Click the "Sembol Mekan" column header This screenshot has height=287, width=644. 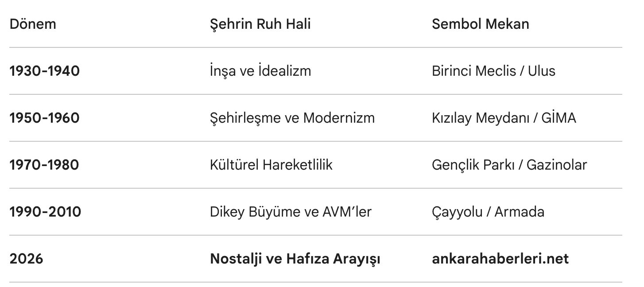(x=480, y=24)
